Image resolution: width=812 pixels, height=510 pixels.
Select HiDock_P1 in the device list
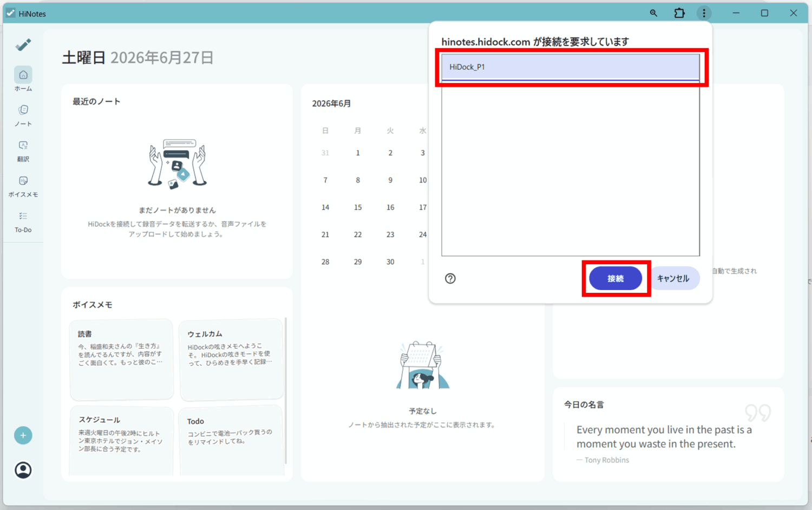(x=571, y=67)
